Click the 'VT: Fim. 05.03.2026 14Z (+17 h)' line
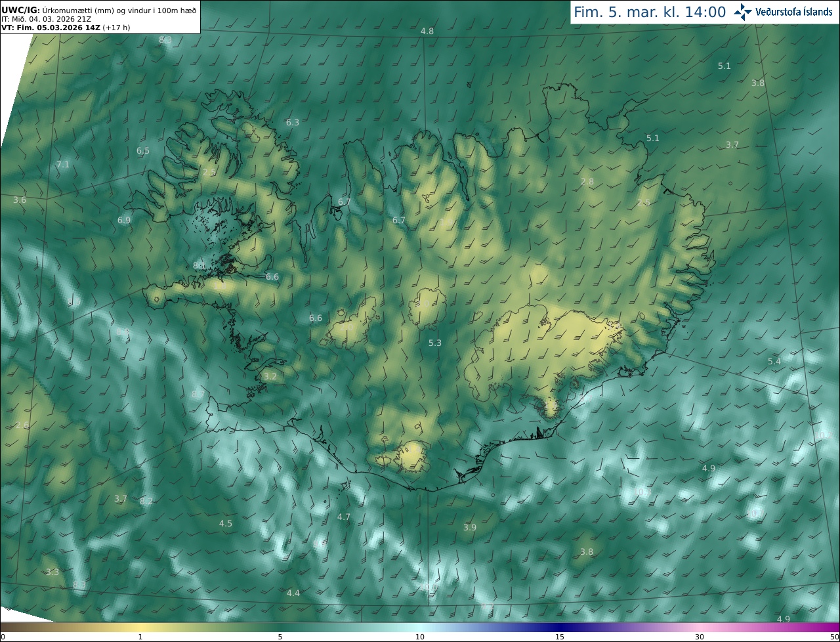This screenshot has height=642, width=840. [x=66, y=28]
